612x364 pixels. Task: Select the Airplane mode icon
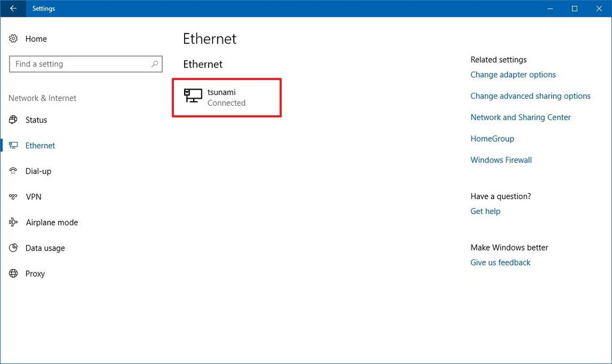(13, 222)
